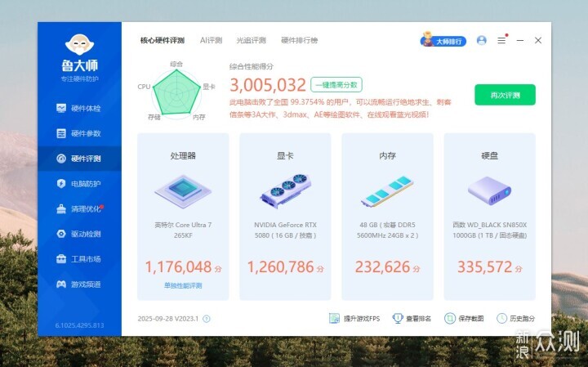Open 硬件参数 in the sidebar
Image resolution: width=588 pixels, height=367 pixels.
click(x=78, y=133)
